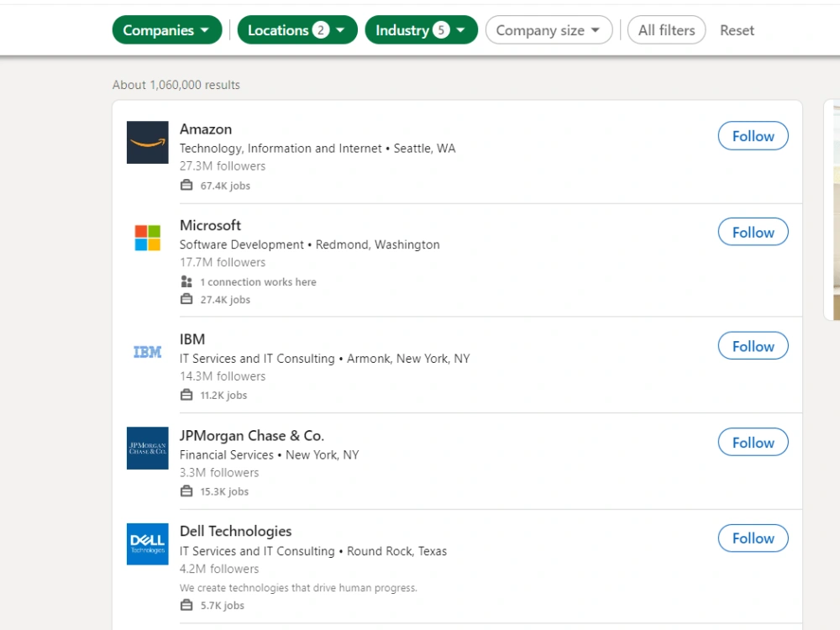Image resolution: width=840 pixels, height=630 pixels.
Task: Expand the Industry filter options
Action: coord(421,29)
